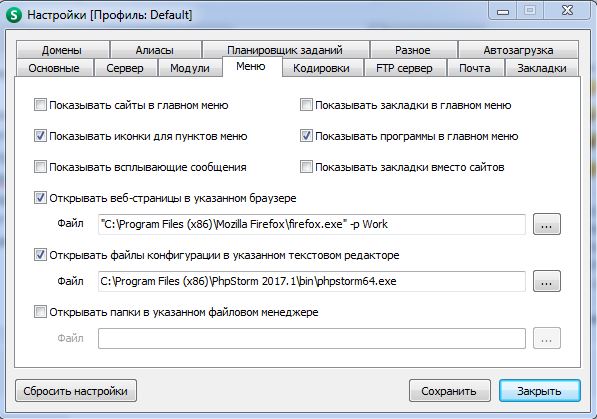This screenshot has height=419, width=597.
Task: Click the green S application icon in title bar
Action: pos(14,15)
